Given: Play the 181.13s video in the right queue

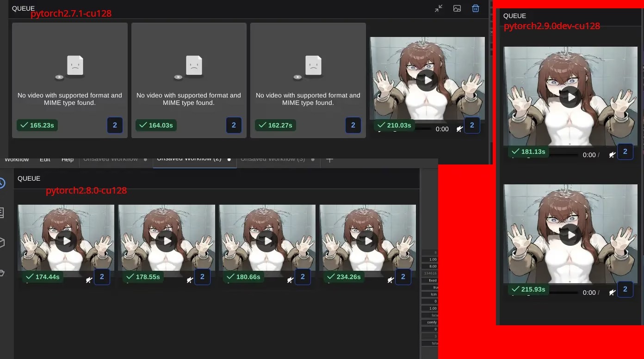Looking at the screenshot, I should pos(570,97).
